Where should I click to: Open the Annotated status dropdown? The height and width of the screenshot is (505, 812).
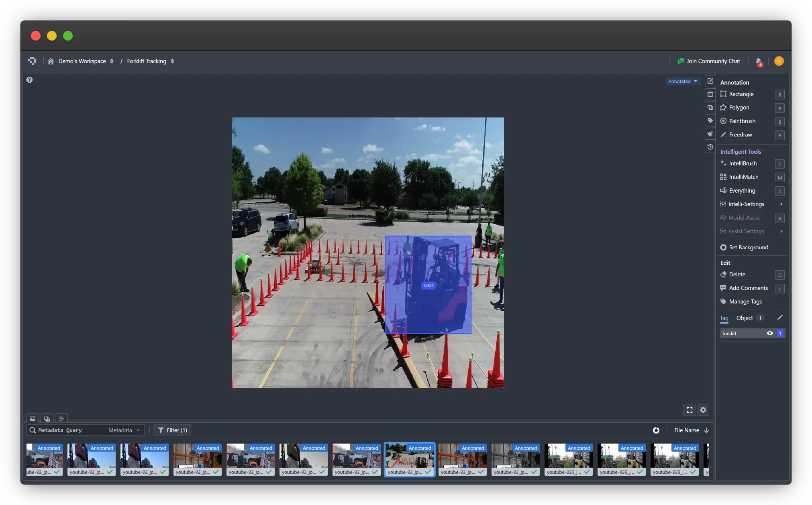682,81
